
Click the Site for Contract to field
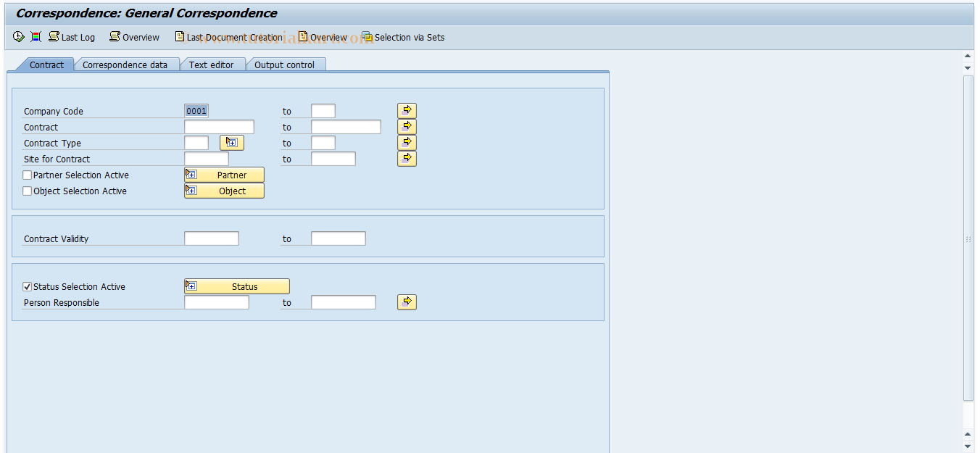pos(333,159)
